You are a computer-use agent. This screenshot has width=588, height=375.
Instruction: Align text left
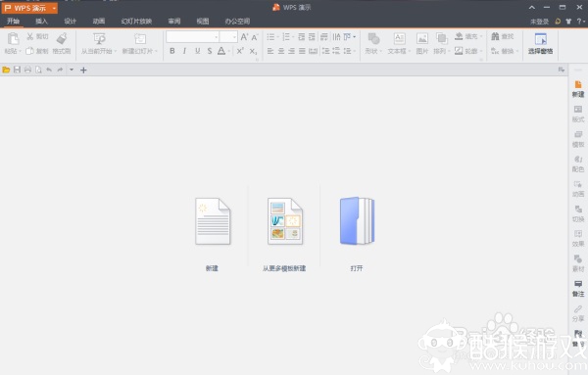270,51
